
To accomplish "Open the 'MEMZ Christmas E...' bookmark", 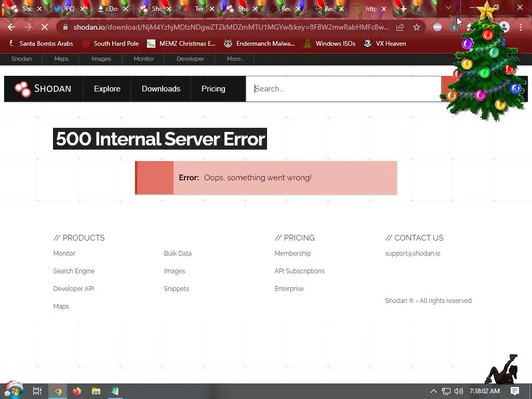I will coord(181,44).
